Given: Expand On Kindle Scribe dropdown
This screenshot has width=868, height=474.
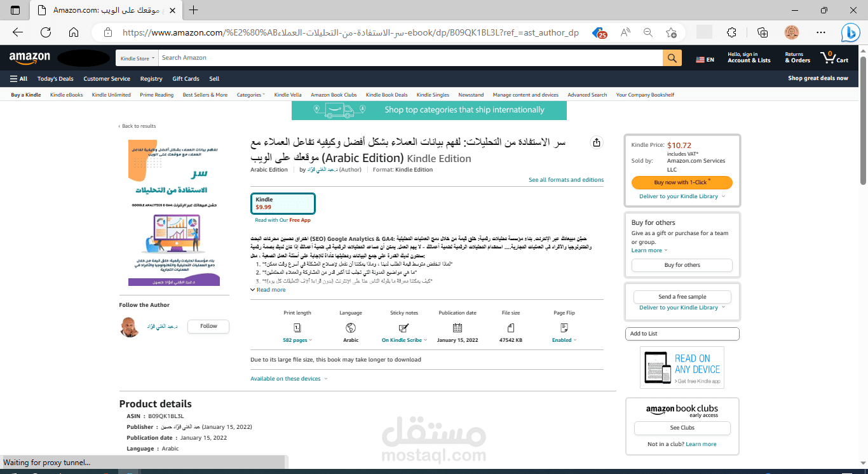Looking at the screenshot, I should [404, 340].
